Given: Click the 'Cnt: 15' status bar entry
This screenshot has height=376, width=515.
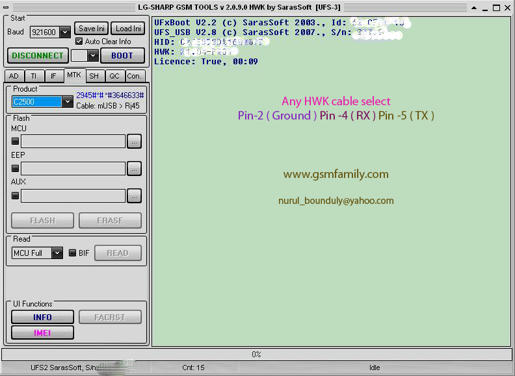Looking at the screenshot, I should pos(193,368).
